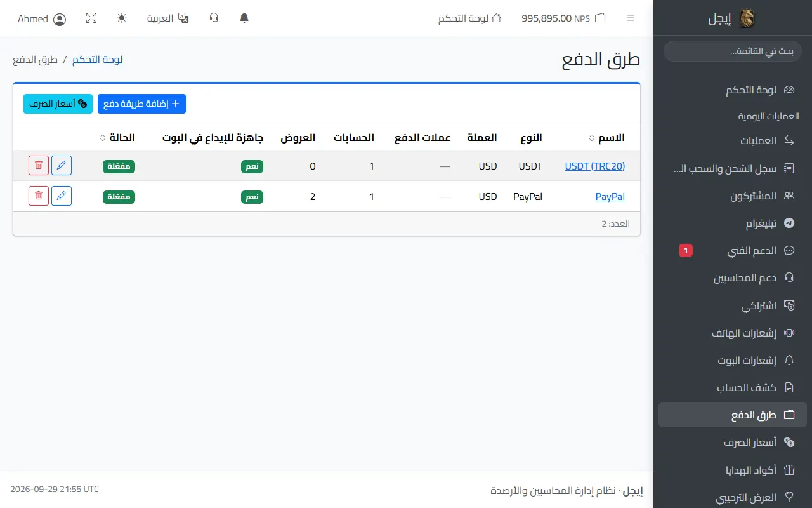Click the hamburger menu icon to collapse the sidebar
The height and width of the screenshot is (508, 812).
631,18
